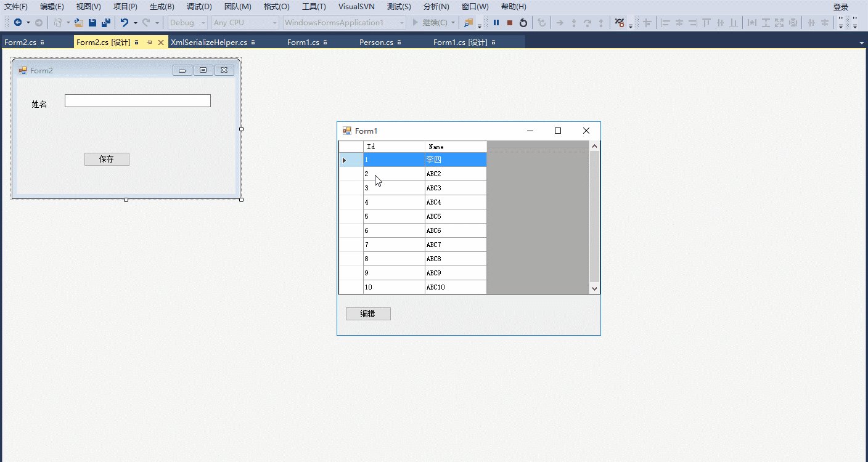Select the ABC10 cell in Form1 grid
This screenshot has height=462, width=868.
(456, 287)
